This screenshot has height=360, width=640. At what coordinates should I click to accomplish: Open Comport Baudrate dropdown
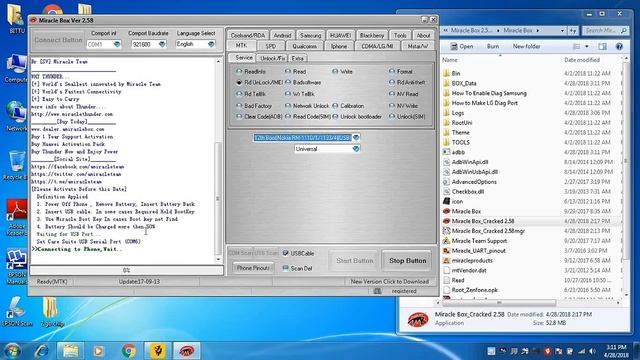tap(162, 44)
